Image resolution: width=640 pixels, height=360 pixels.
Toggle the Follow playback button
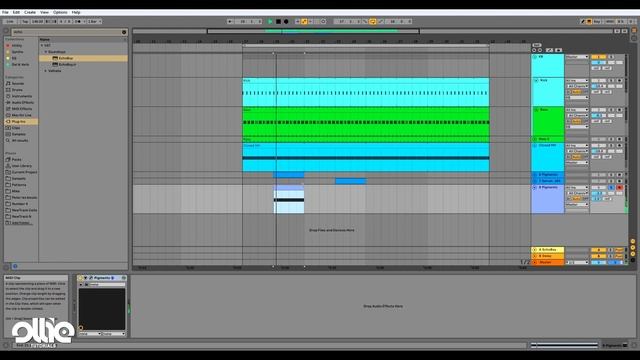coord(230,21)
